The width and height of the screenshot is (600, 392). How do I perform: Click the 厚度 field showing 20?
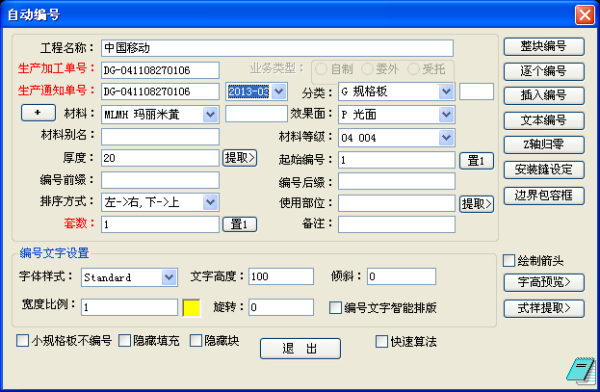[160, 158]
